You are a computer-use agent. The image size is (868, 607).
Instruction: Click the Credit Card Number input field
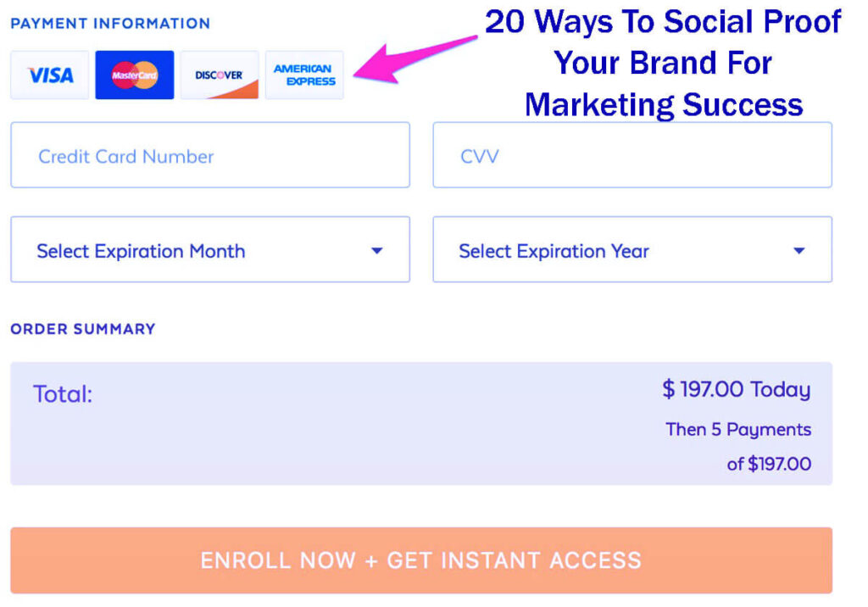click(209, 155)
